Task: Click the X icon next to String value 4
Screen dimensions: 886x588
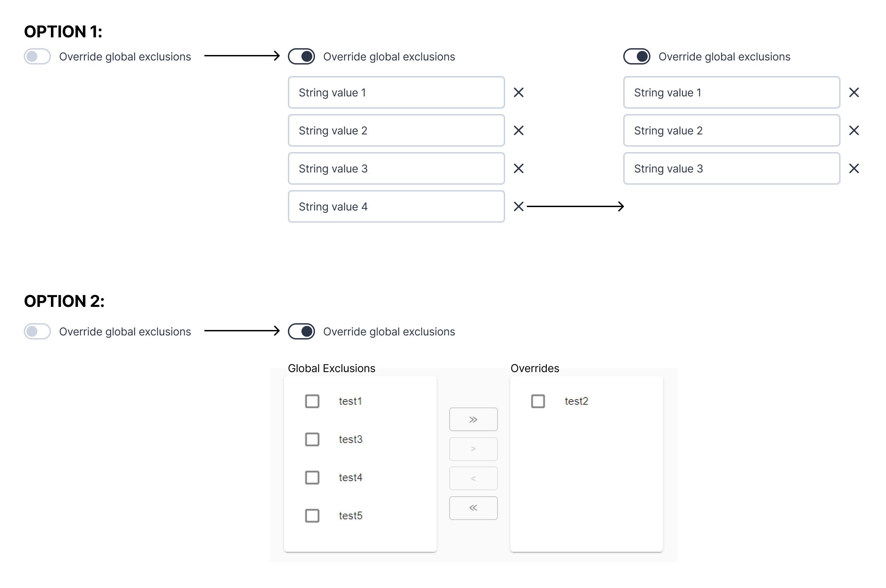Action: (x=518, y=207)
